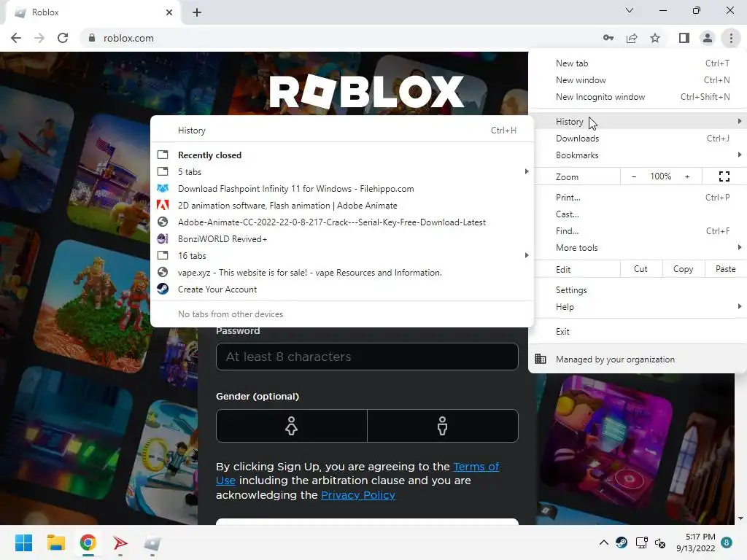
Task: Show hidden system tray icons
Action: pyautogui.click(x=603, y=542)
